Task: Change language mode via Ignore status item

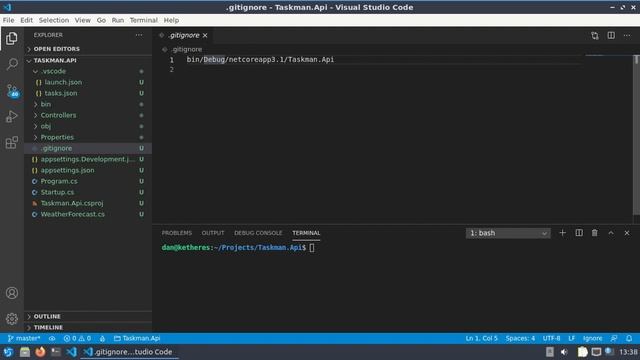Action: (x=592, y=338)
